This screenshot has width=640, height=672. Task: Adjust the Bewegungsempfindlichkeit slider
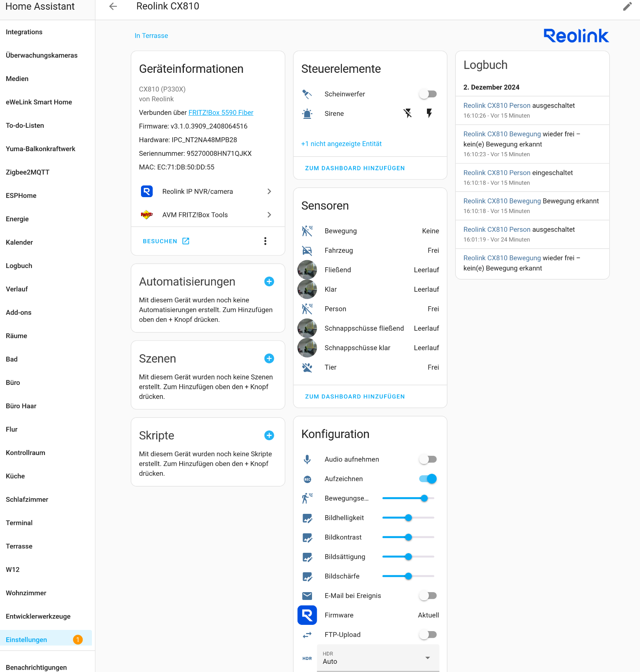(x=408, y=498)
